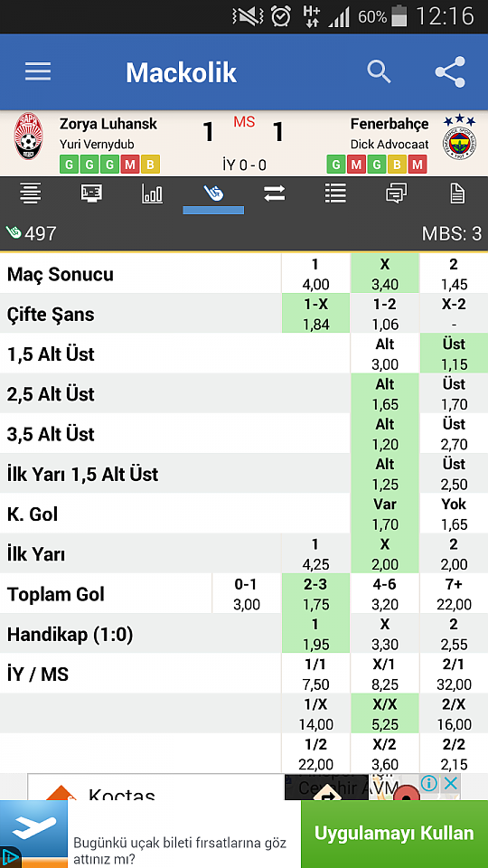Viewport: 488px width, 868px height.
Task: Open the list standings tab icon
Action: tap(335, 193)
